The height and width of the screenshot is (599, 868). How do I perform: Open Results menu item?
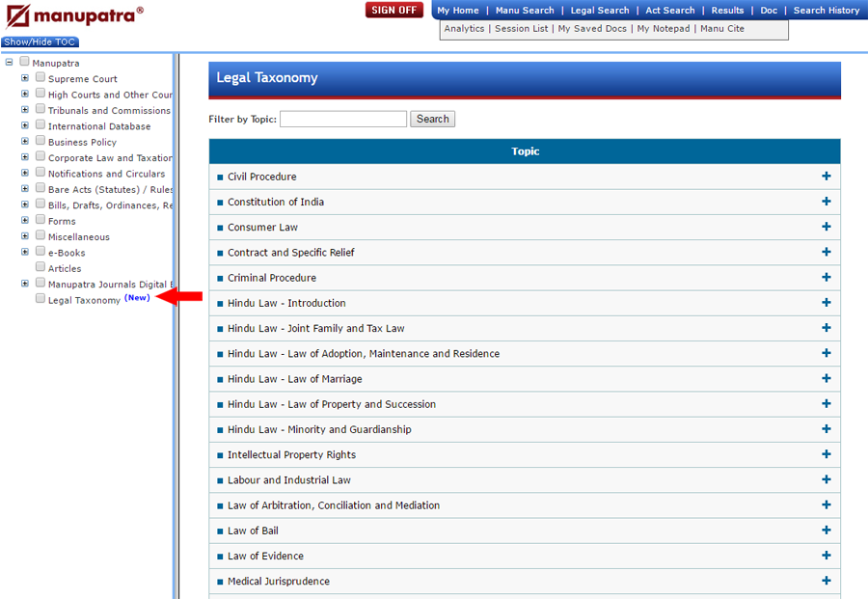pyautogui.click(x=727, y=11)
